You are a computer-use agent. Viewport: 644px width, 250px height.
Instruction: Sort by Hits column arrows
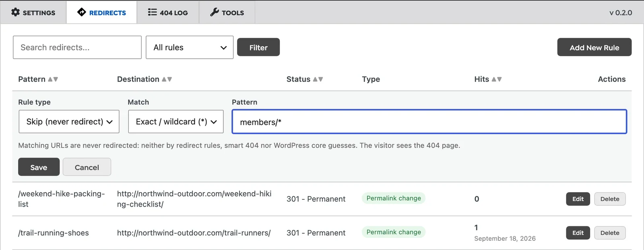click(497, 79)
